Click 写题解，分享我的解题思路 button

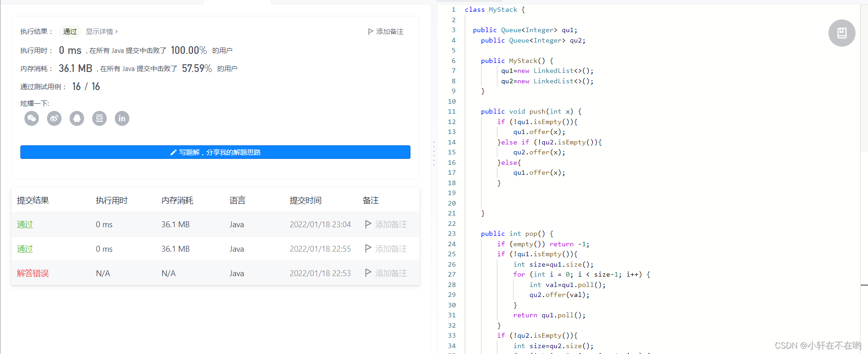[x=215, y=152]
